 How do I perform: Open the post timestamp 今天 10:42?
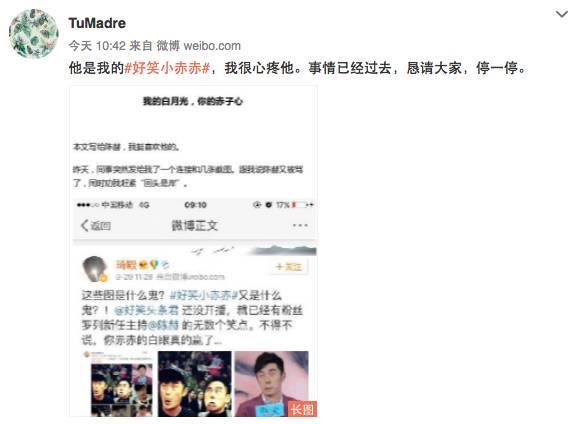(x=97, y=46)
